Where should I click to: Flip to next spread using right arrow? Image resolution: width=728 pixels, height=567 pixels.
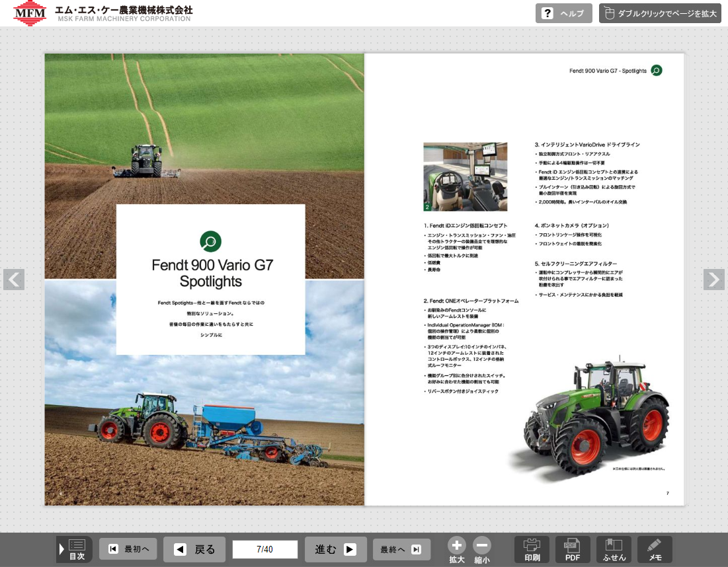713,280
